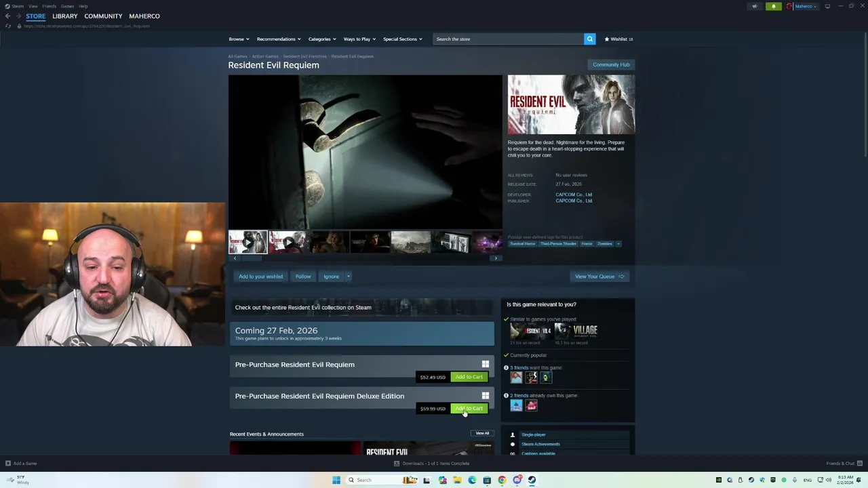
Task: Click Add a Game plus icon
Action: click(x=8, y=464)
